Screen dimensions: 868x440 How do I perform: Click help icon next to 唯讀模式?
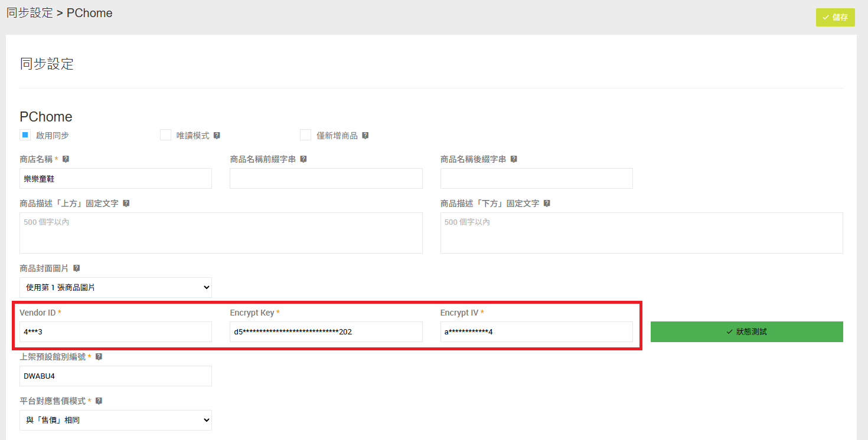click(x=217, y=136)
